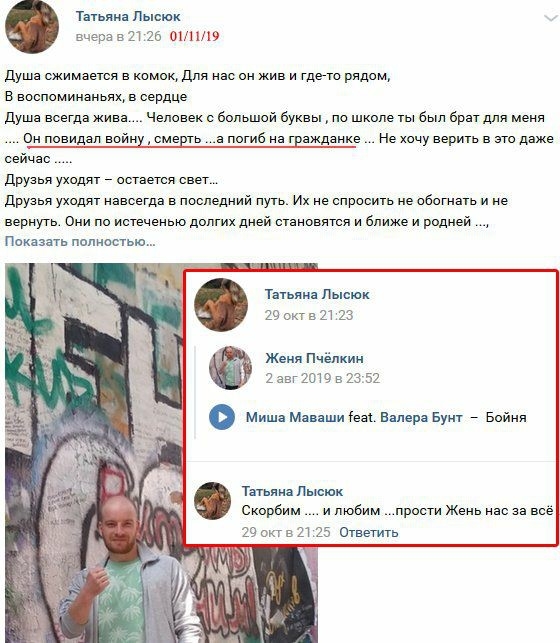
Task: Open the artist link Валера Бунт
Action: click(x=421, y=417)
